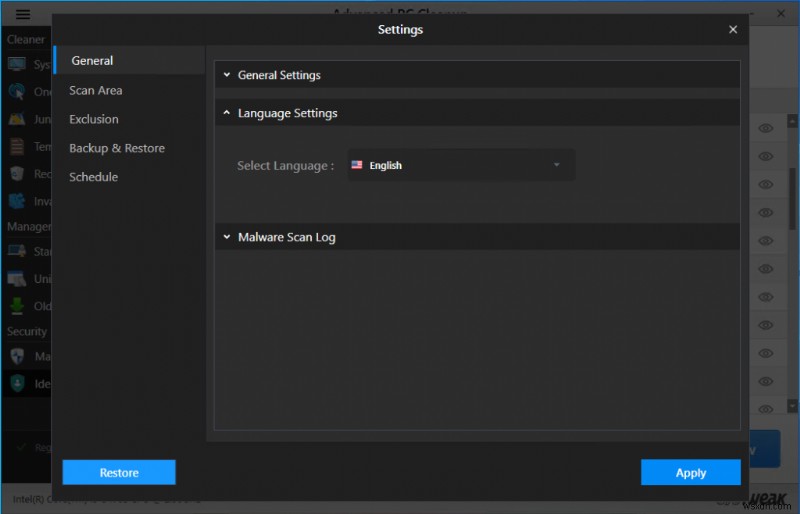Open the General settings tab
The width and height of the screenshot is (800, 514).
(x=130, y=60)
